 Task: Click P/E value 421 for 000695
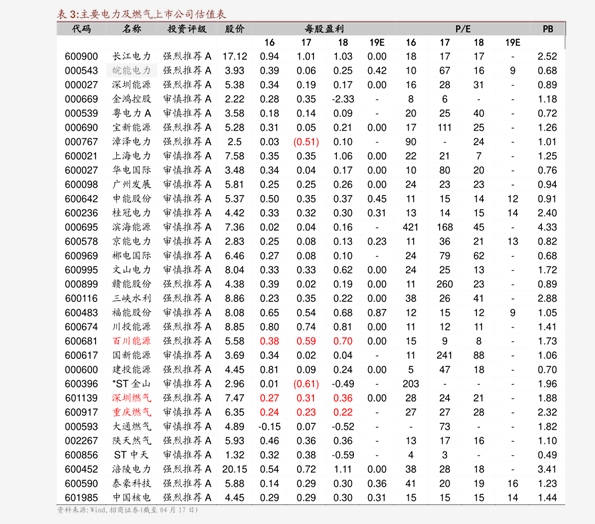click(x=411, y=227)
